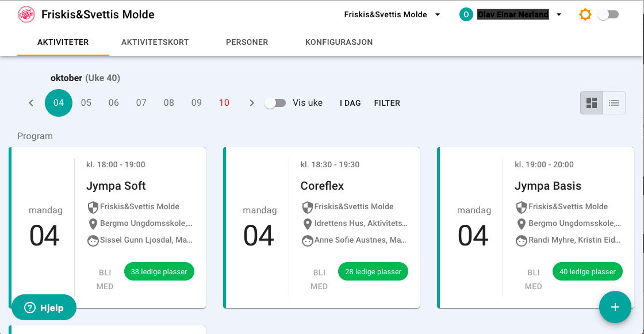Switch to list view icon
This screenshot has height=334, width=644.
point(614,103)
